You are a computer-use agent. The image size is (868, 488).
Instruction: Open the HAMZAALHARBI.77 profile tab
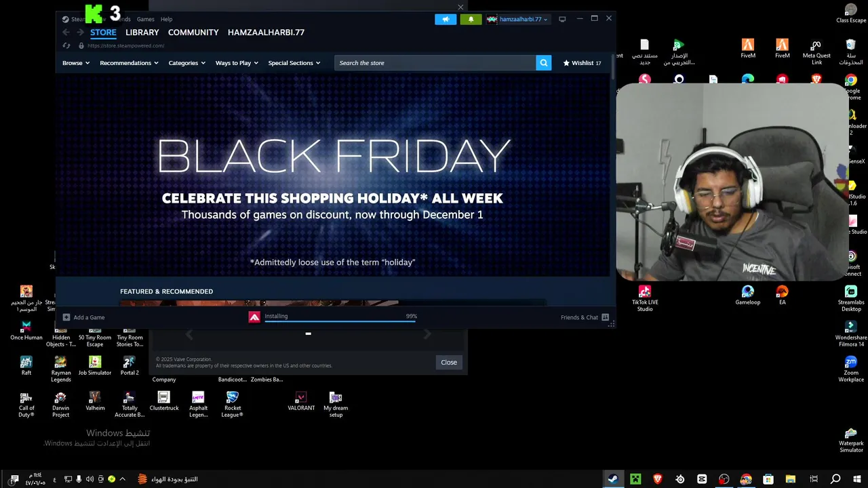[x=266, y=33]
